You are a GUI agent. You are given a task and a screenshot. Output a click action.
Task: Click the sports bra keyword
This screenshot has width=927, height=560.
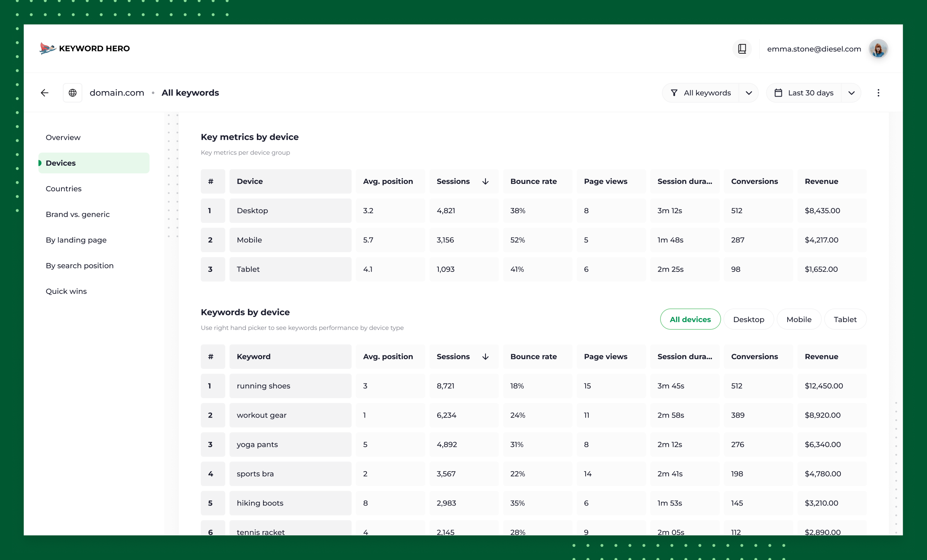tap(290, 474)
